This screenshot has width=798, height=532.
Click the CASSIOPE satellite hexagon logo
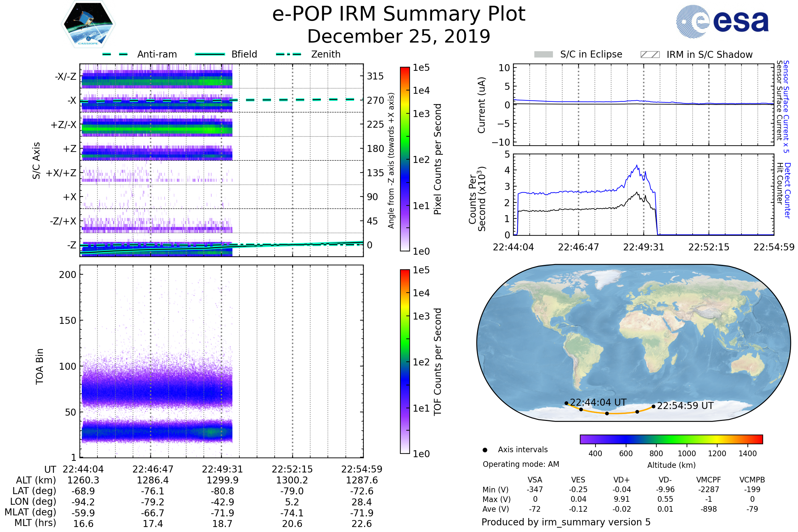88,24
